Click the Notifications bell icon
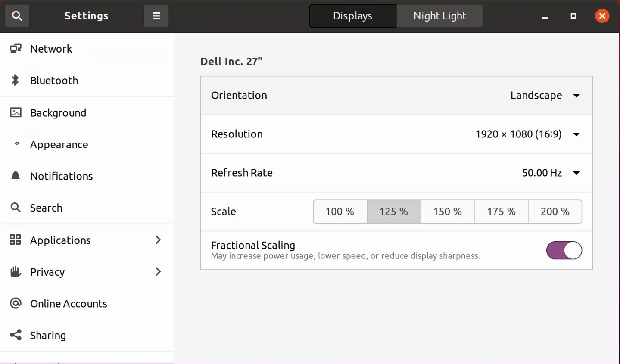Viewport: 620px width, 364px height. pyautogui.click(x=16, y=176)
